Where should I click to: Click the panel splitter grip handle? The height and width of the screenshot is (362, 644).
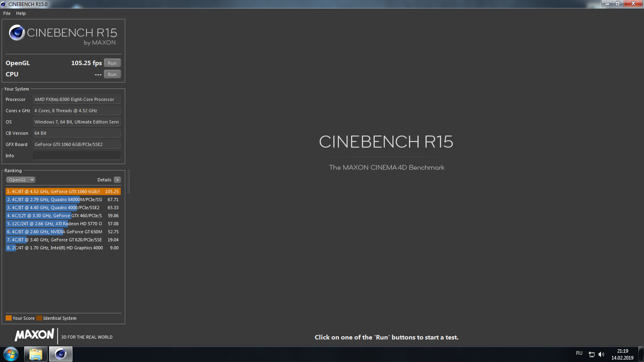pos(128,182)
